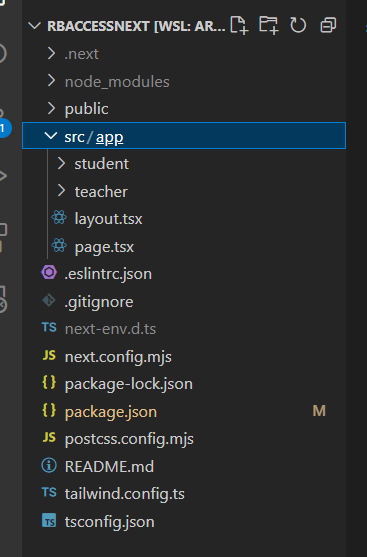Select the node_modules folder name
This screenshot has height=557, width=367.
click(x=117, y=82)
